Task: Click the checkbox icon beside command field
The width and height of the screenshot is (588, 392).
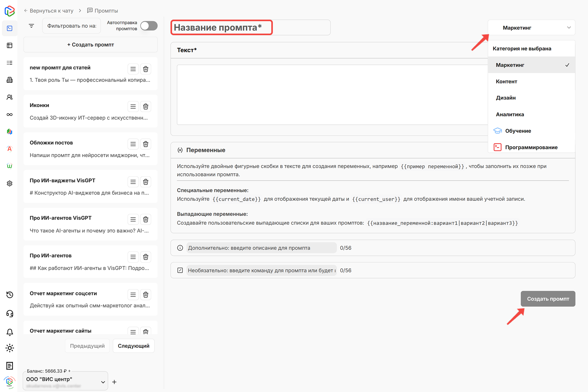Action: tap(180, 270)
